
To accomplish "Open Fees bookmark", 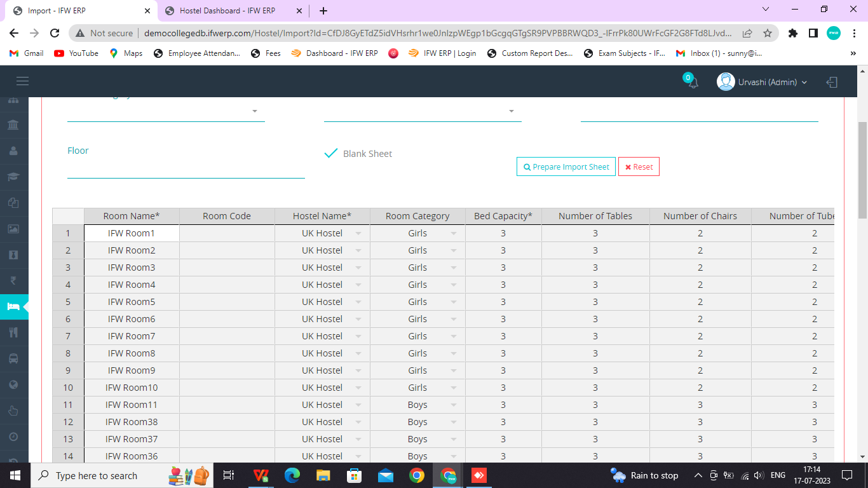I will (x=266, y=53).
